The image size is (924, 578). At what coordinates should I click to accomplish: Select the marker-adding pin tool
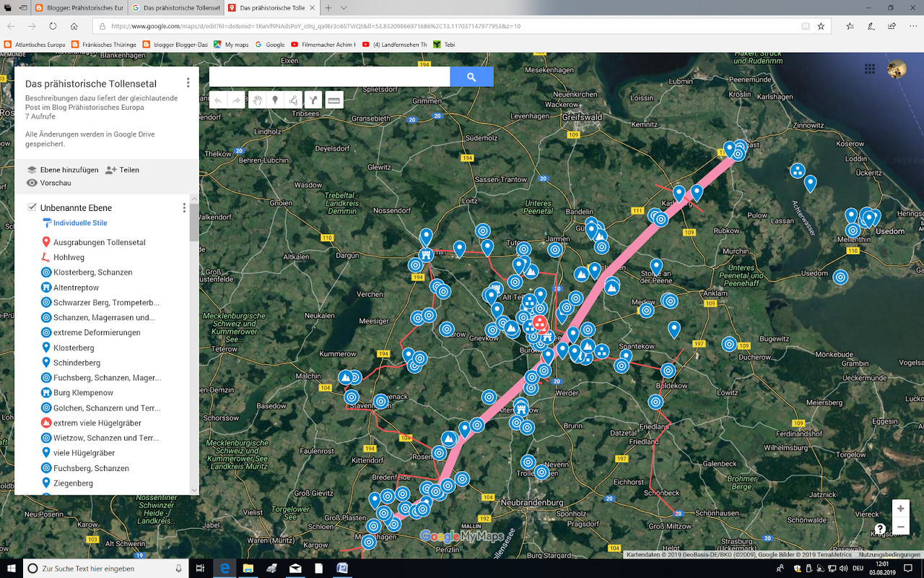(x=275, y=100)
